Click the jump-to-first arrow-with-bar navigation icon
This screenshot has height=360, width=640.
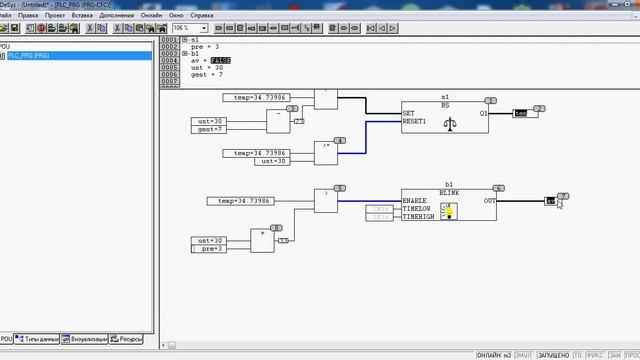(371, 28)
